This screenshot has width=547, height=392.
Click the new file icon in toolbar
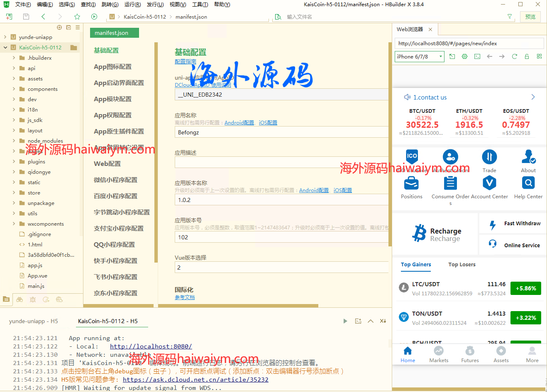point(9,17)
